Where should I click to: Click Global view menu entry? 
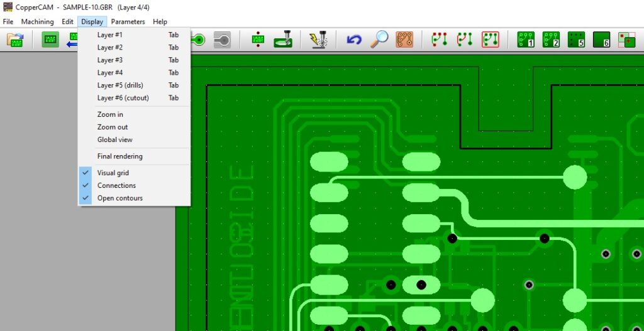coord(114,139)
